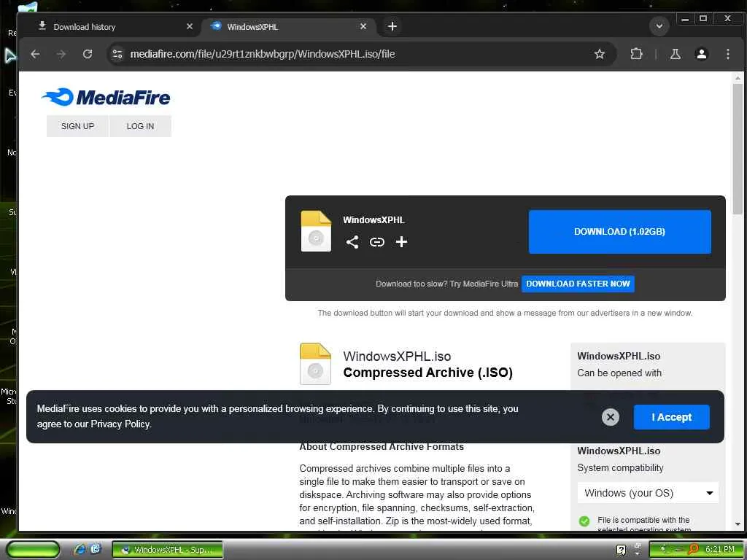Open the Extensions puzzle icon
Image resolution: width=747 pixels, height=560 pixels.
tap(636, 54)
